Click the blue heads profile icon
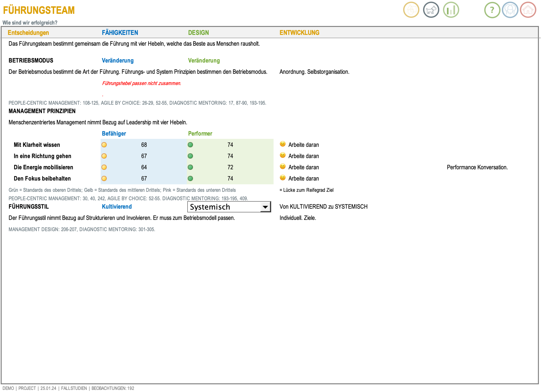 (x=510, y=10)
